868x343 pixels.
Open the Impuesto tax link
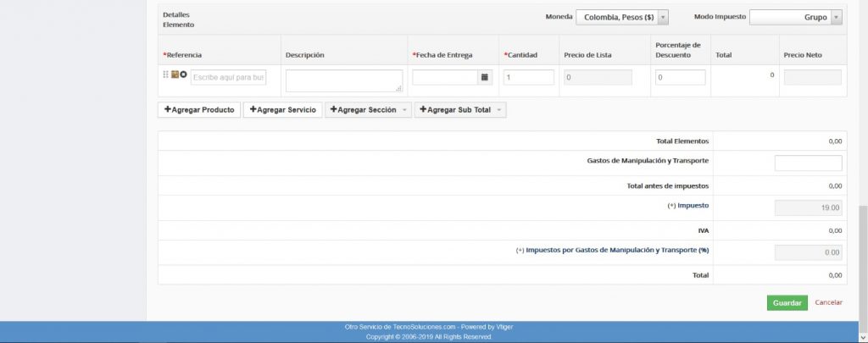tap(693, 206)
